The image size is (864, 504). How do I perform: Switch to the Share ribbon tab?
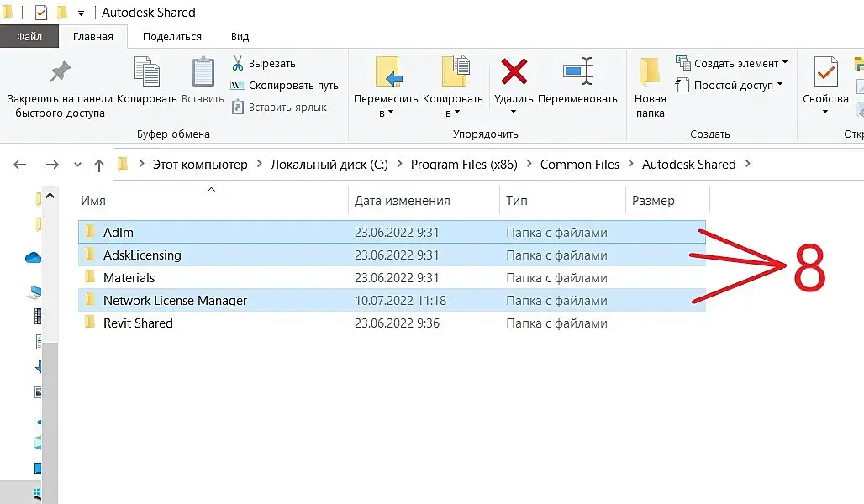click(x=172, y=37)
